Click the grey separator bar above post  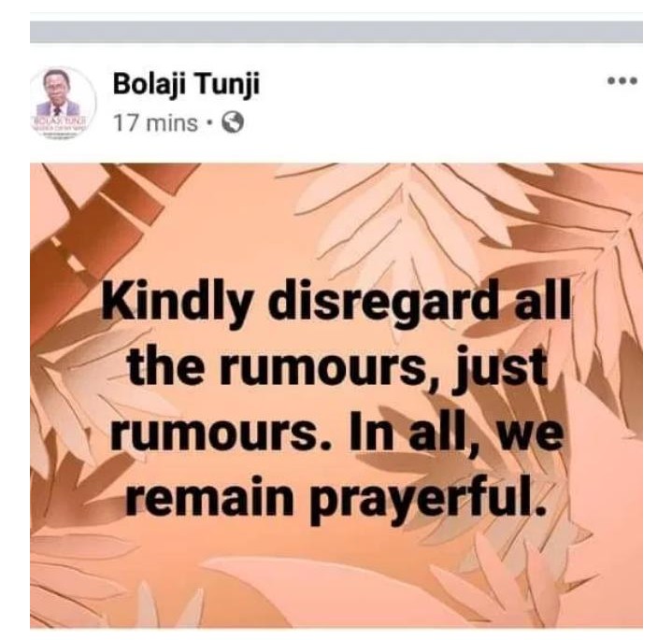336,32
